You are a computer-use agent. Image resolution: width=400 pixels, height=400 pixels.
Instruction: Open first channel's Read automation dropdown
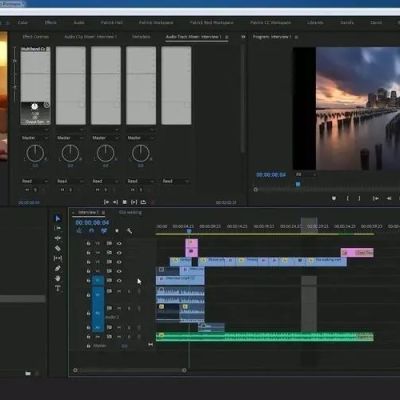point(35,181)
